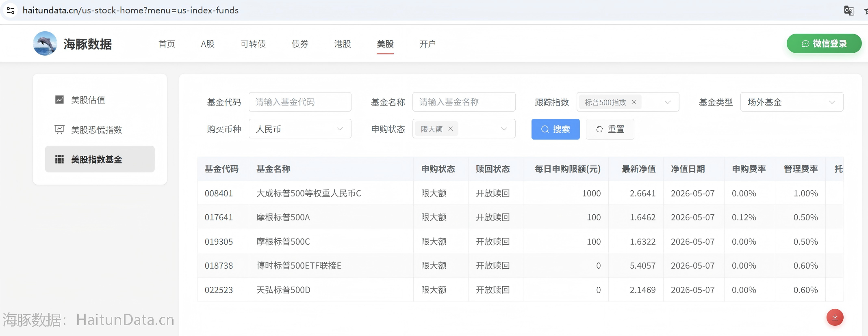This screenshot has height=336, width=868.
Task: Go to 首页 tab
Action: [167, 44]
